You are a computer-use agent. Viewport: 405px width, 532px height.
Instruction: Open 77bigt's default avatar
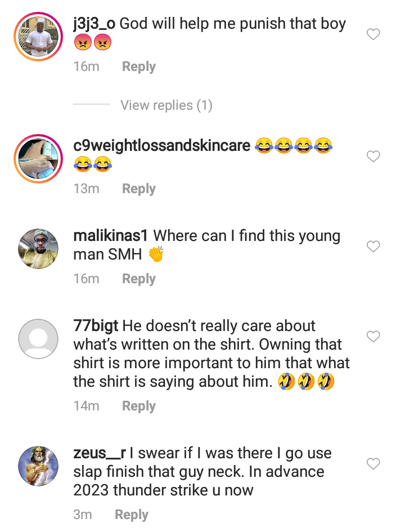[38, 339]
